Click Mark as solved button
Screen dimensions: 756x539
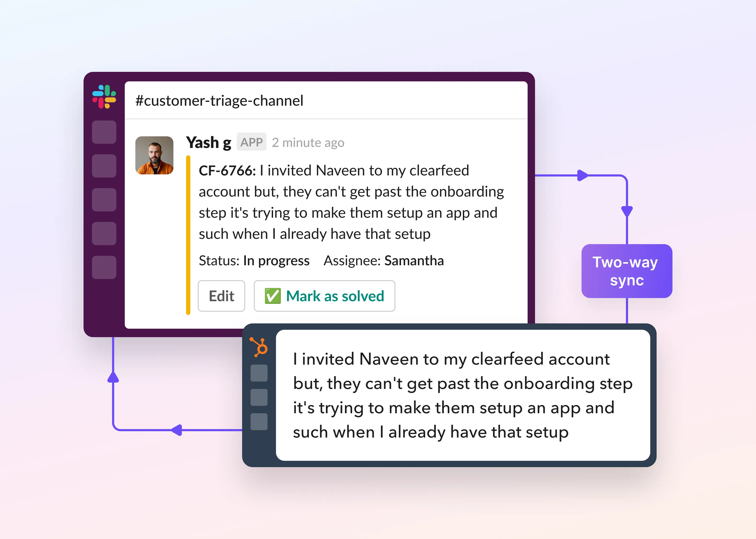[324, 296]
